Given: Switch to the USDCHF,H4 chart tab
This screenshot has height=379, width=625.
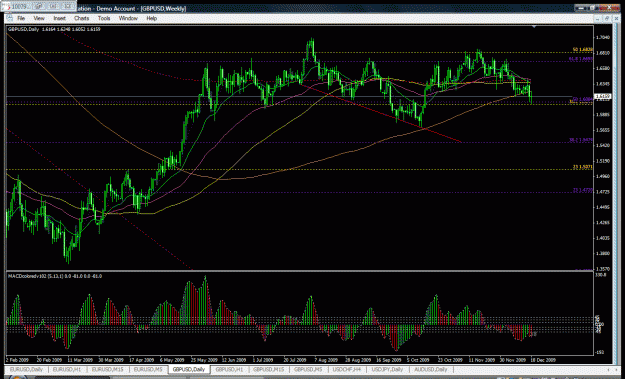Looking at the screenshot, I should point(347,369).
